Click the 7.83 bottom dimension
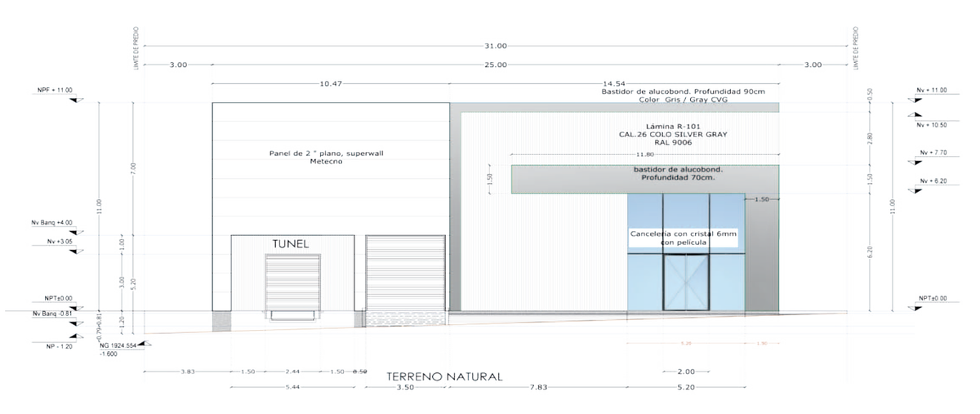The height and width of the screenshot is (414, 980). [x=537, y=387]
